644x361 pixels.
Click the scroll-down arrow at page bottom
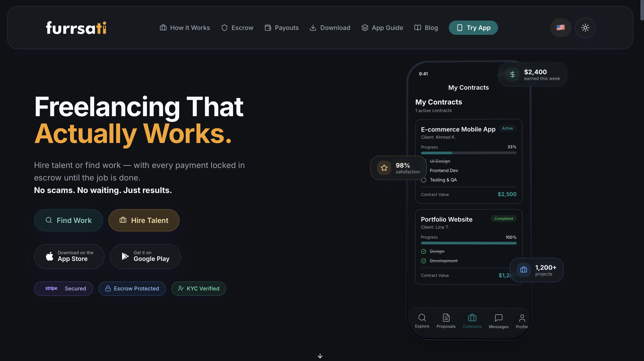point(320,356)
